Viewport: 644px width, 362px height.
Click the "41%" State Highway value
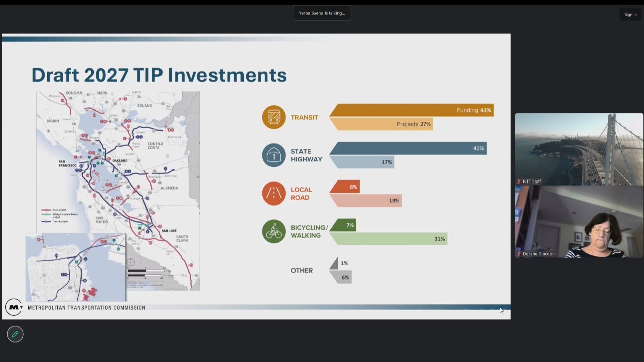[x=478, y=148]
